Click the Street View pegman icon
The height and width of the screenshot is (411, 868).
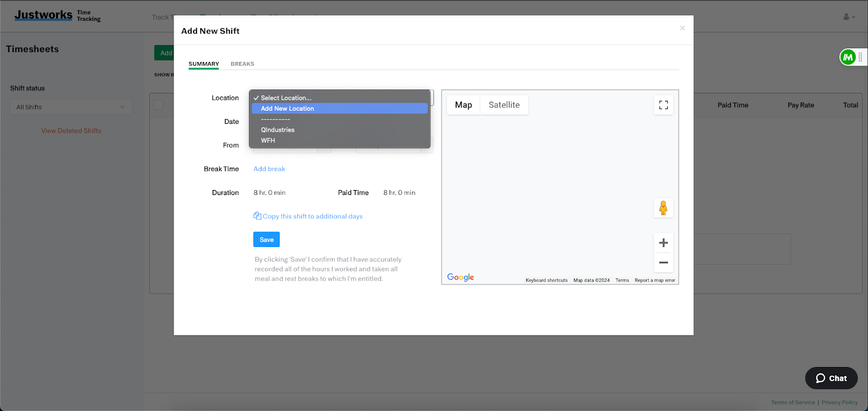click(663, 208)
